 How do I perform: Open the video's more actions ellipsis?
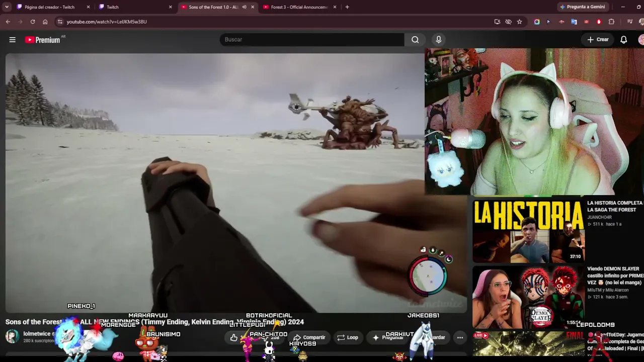[460, 338]
